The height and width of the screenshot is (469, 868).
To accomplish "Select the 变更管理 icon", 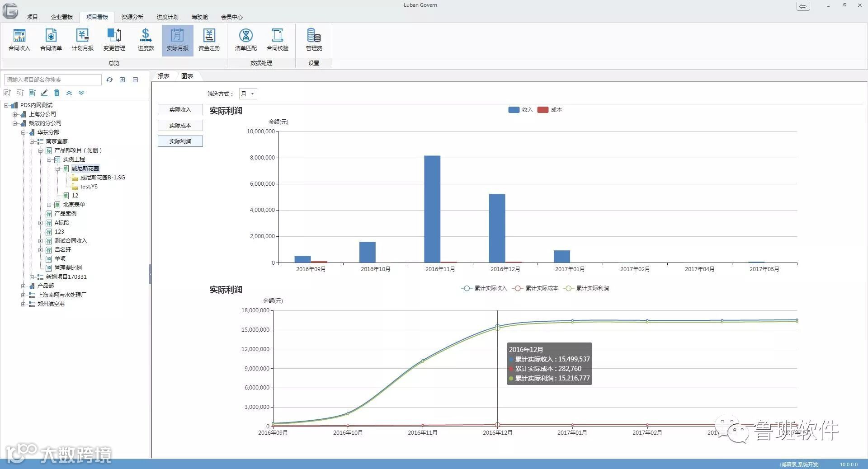I will 114,40.
